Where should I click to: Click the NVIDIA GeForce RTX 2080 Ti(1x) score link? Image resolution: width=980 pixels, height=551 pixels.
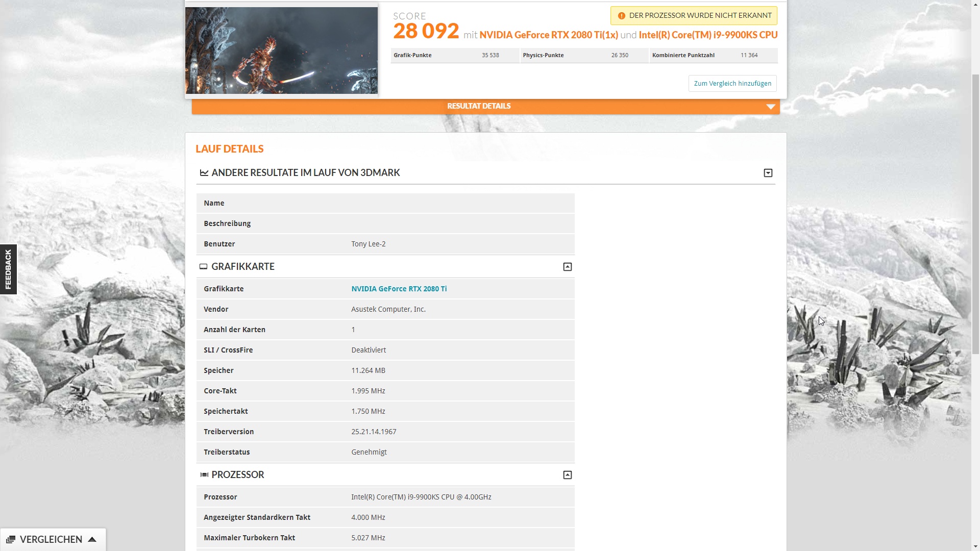[549, 35]
